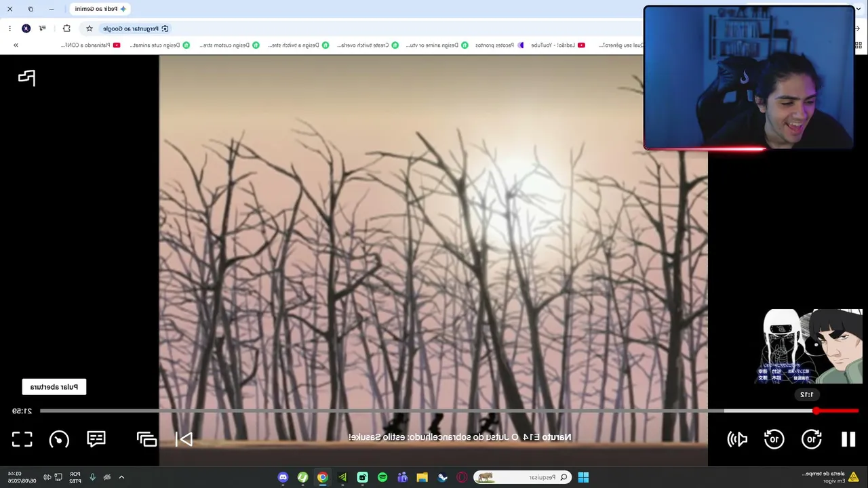This screenshot has width=868, height=488.
Task: Open the Windows Start menu
Action: click(x=583, y=477)
